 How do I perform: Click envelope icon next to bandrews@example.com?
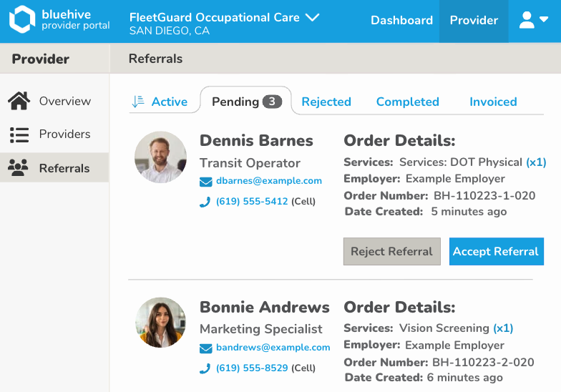coord(205,348)
